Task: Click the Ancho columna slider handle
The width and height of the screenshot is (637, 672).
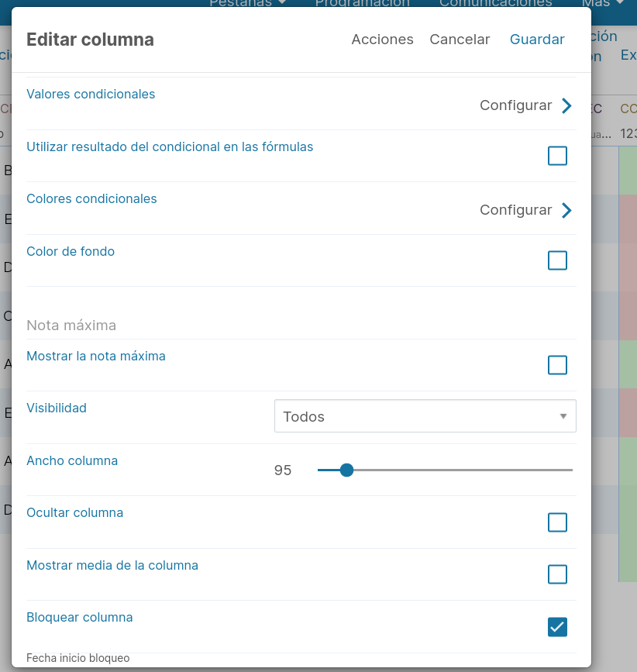Action: click(346, 470)
